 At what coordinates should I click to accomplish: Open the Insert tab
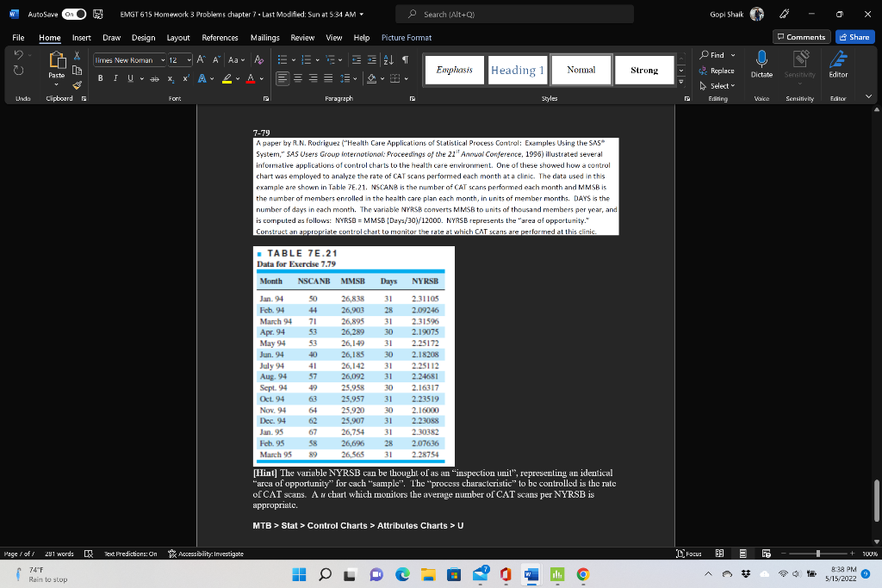(82, 38)
